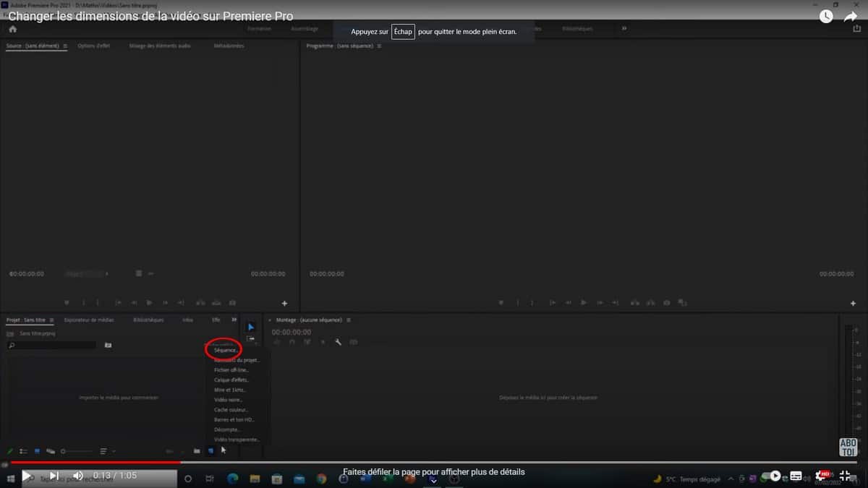This screenshot has width=868, height=488.
Task: Click the red YouTube progress bar
Action: 94,462
